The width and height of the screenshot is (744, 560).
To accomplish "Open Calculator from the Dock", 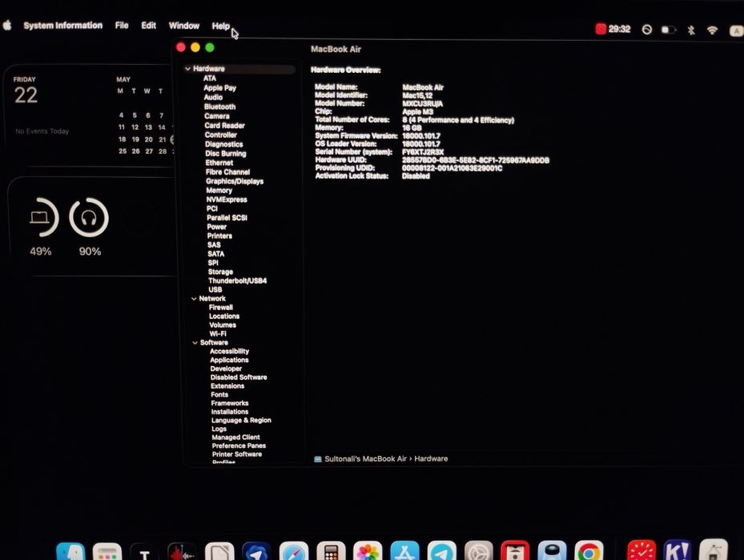I will point(331,551).
